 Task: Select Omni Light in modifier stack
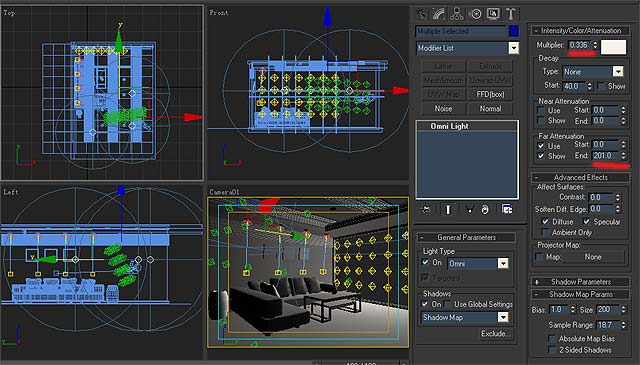(x=467, y=126)
